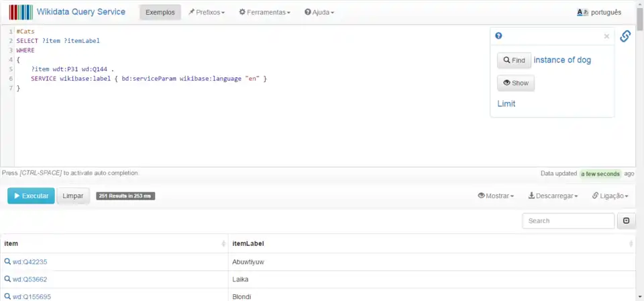Expand the Ferramentas dropdown
Viewport: 644px width, 301px height.
point(264,12)
